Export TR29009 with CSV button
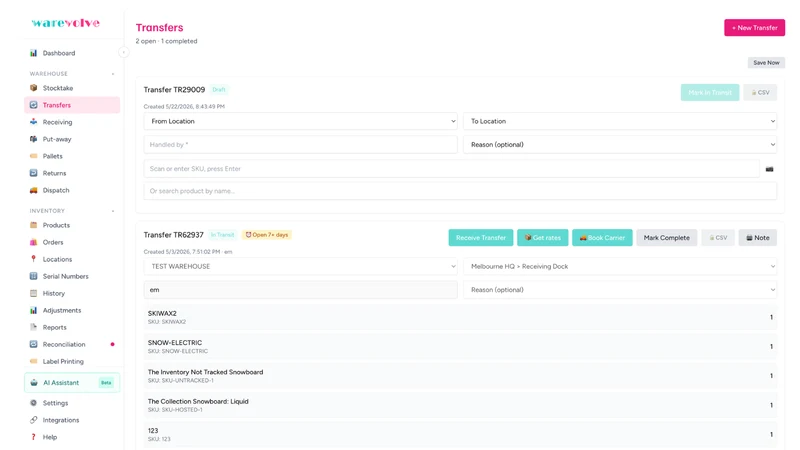 [x=760, y=92]
